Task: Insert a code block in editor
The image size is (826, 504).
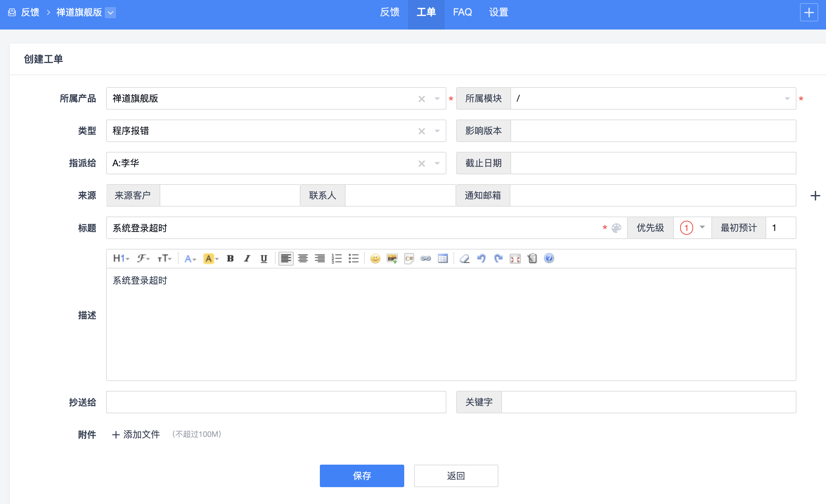Action: point(409,259)
